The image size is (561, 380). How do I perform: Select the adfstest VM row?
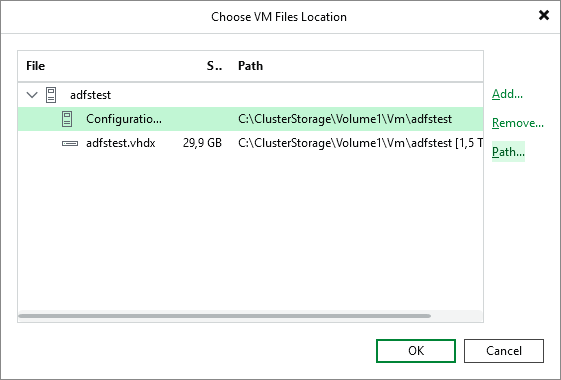click(250, 95)
